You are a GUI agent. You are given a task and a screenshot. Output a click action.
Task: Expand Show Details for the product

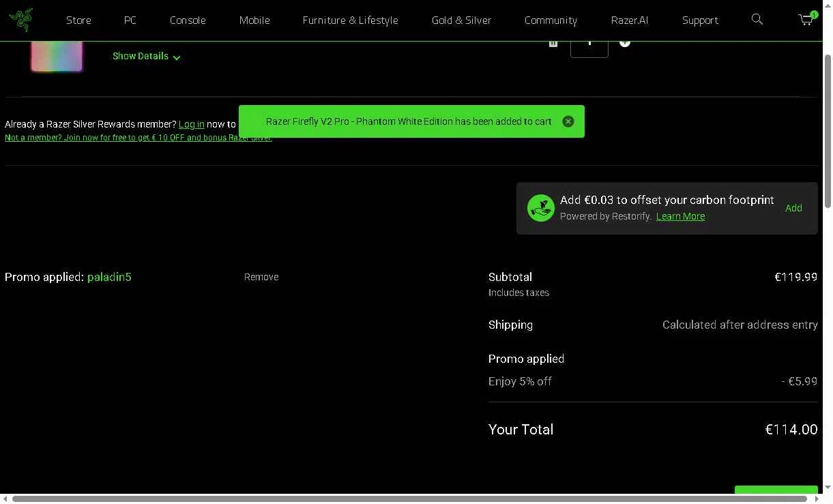click(146, 57)
